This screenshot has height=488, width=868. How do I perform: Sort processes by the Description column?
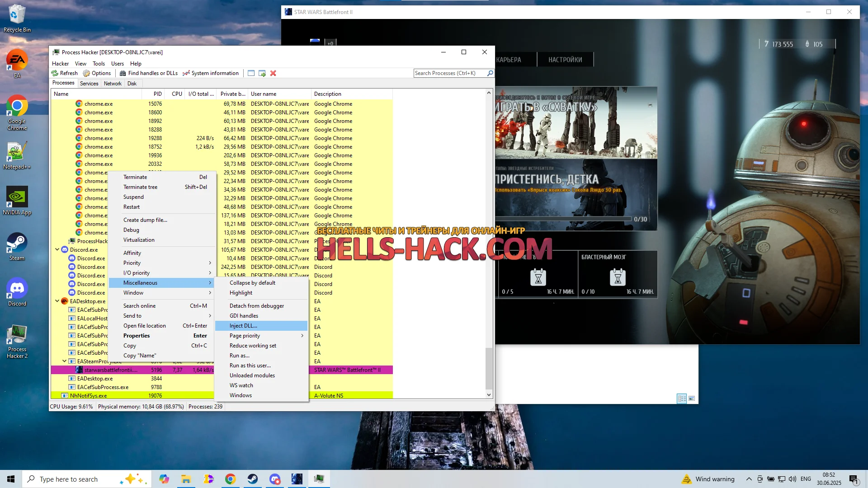(x=352, y=94)
